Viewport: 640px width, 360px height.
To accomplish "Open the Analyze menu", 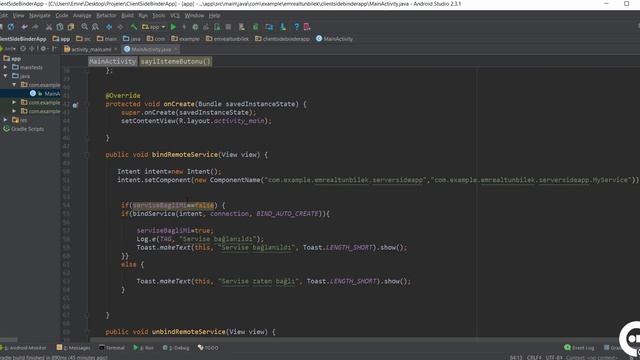I will (82, 16).
